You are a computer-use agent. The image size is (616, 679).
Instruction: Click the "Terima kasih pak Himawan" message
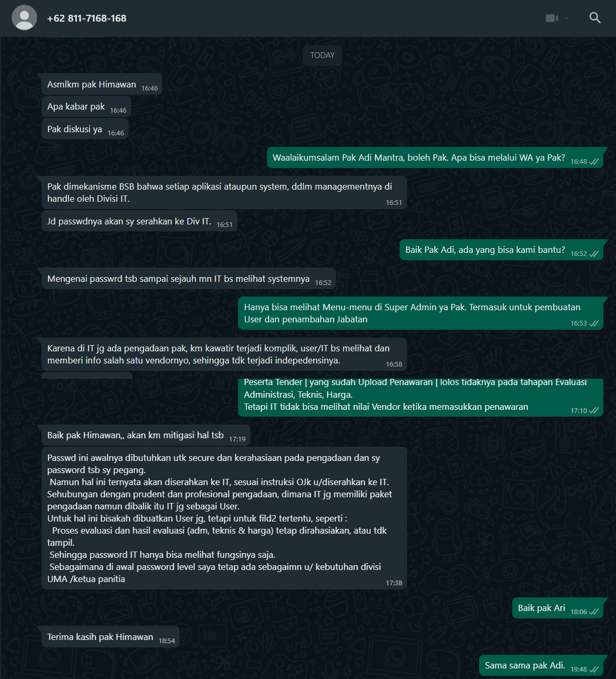[100, 637]
